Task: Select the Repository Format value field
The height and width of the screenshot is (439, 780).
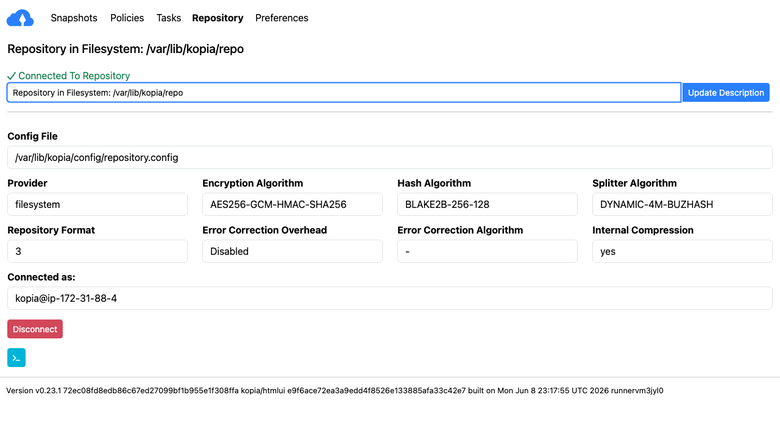Action: click(x=98, y=251)
